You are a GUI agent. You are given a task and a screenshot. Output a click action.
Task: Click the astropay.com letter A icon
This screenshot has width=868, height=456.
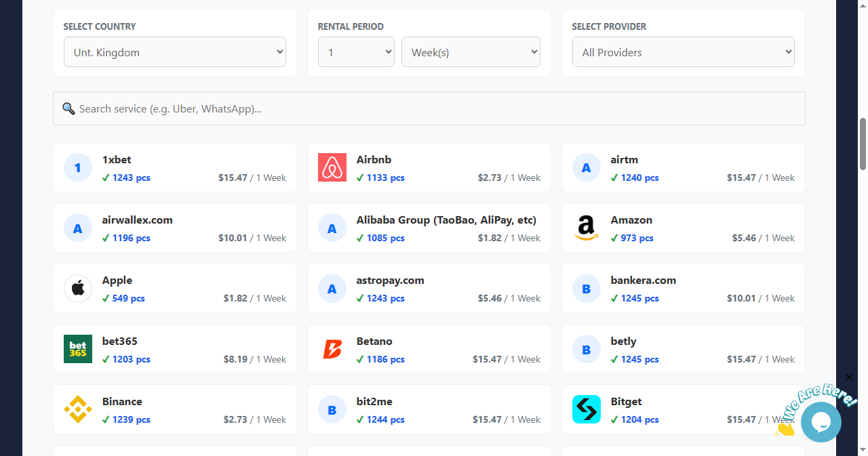(x=332, y=289)
